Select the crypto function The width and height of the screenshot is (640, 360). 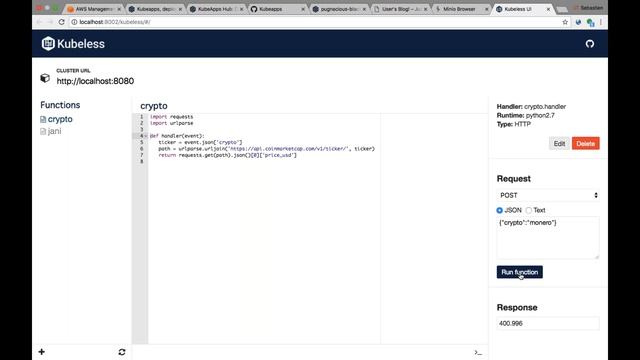tap(60, 119)
